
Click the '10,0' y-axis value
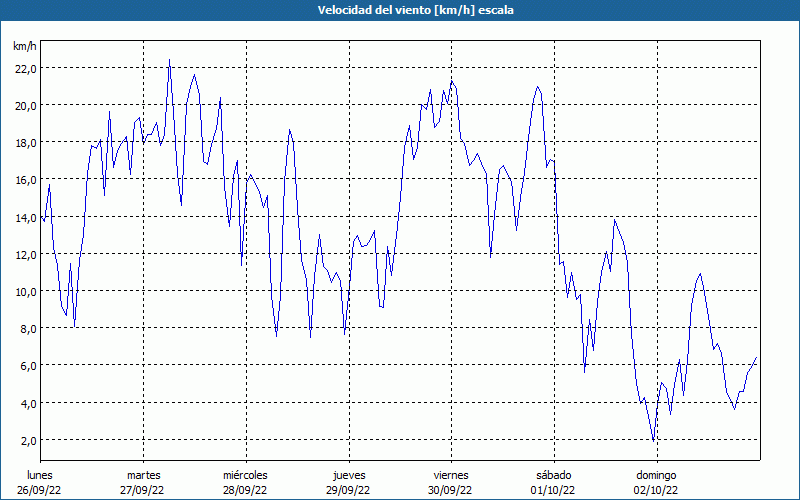pos(26,292)
